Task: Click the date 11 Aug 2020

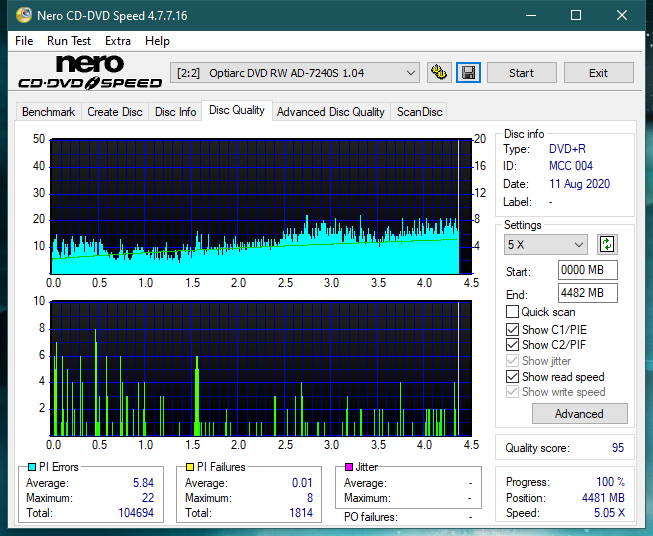Action: click(x=579, y=184)
